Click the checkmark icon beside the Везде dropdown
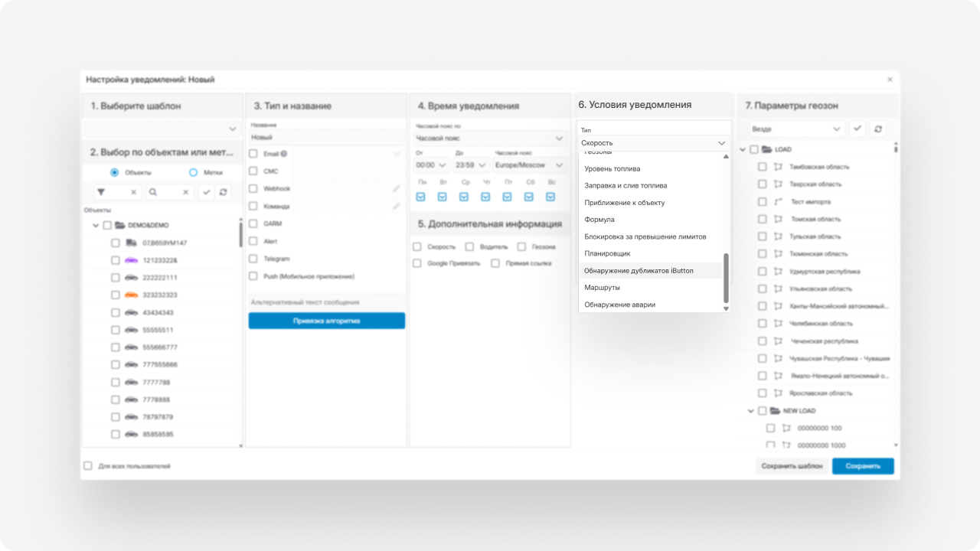980x551 pixels. pyautogui.click(x=857, y=129)
